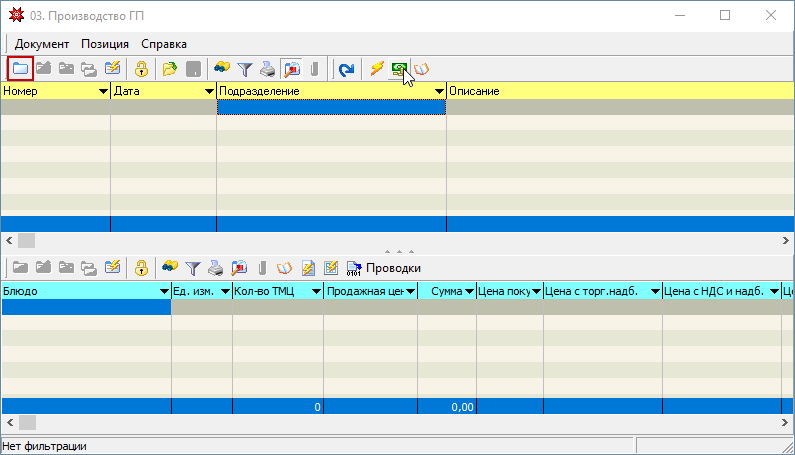Expand the Номер column dropdown arrow
The height and width of the screenshot is (455, 795).
[x=103, y=91]
